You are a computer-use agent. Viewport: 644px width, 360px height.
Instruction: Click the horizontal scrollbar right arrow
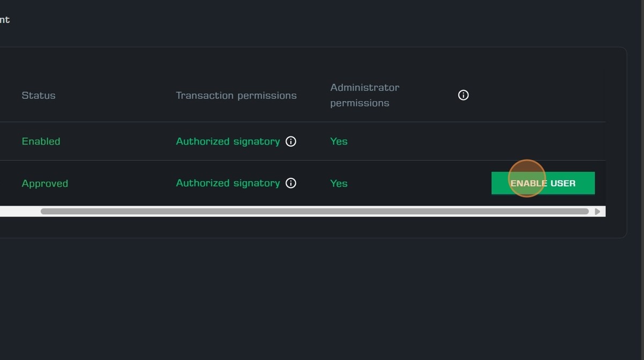[597, 211]
